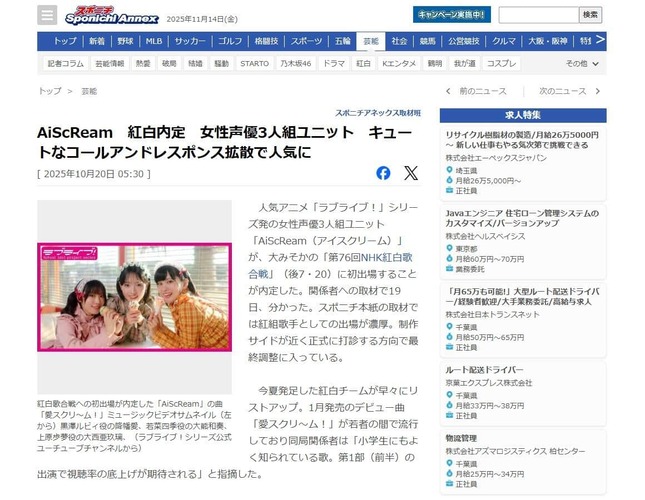Click the article date 2025年10月20日 05:30
Viewport: 645px width, 500px height.
point(94,174)
